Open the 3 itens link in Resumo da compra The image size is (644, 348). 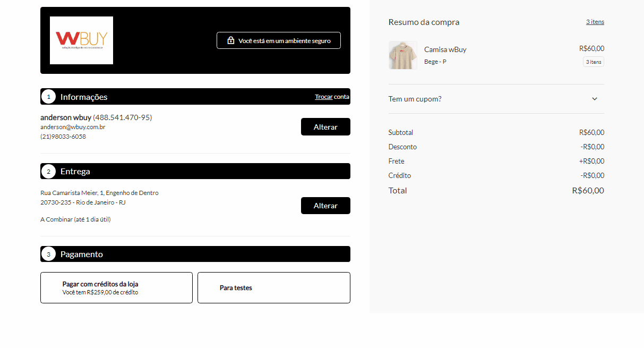[x=595, y=22]
